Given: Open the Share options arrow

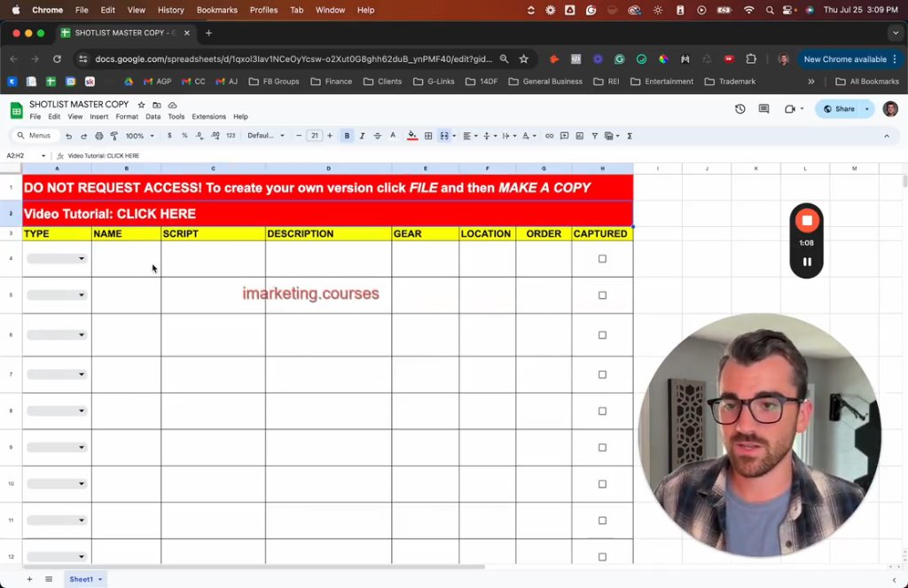Looking at the screenshot, I should [x=867, y=109].
